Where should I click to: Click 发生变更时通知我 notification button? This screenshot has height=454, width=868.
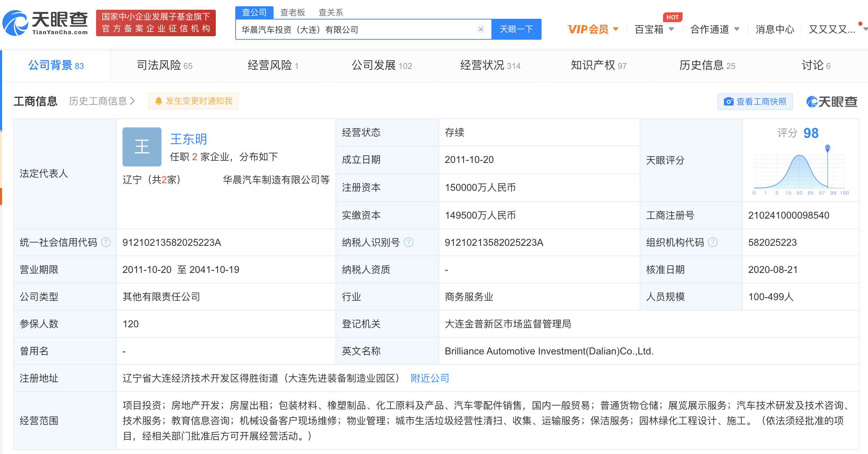pyautogui.click(x=194, y=101)
